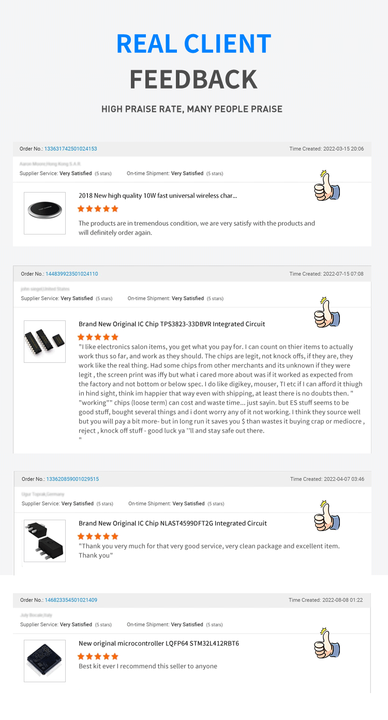Screen dimensions: 388x720
Task: Click thumbs-up icon on NLAST4599DFT2G review
Action: point(326,516)
